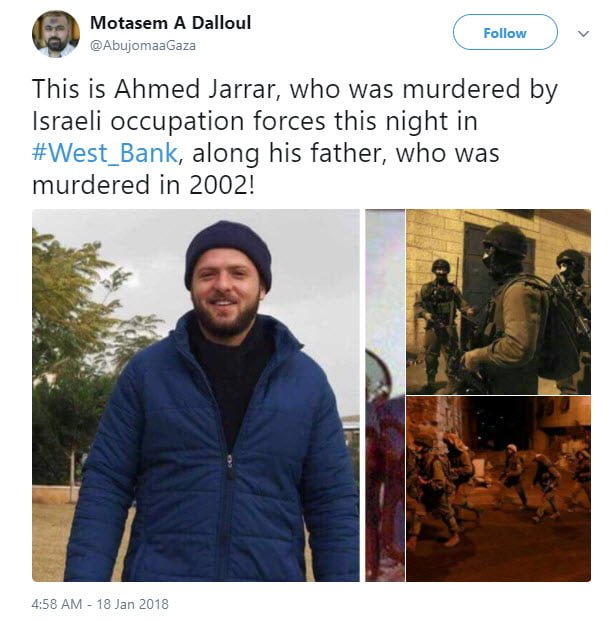Click tweet line starting 'Israeli occupation forces'
The image size is (614, 621).
[x=255, y=121]
